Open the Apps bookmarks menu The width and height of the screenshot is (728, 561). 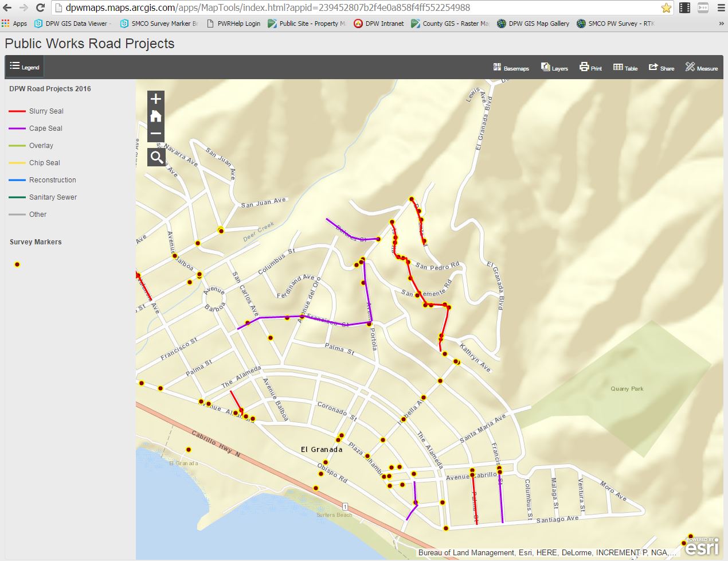point(14,24)
